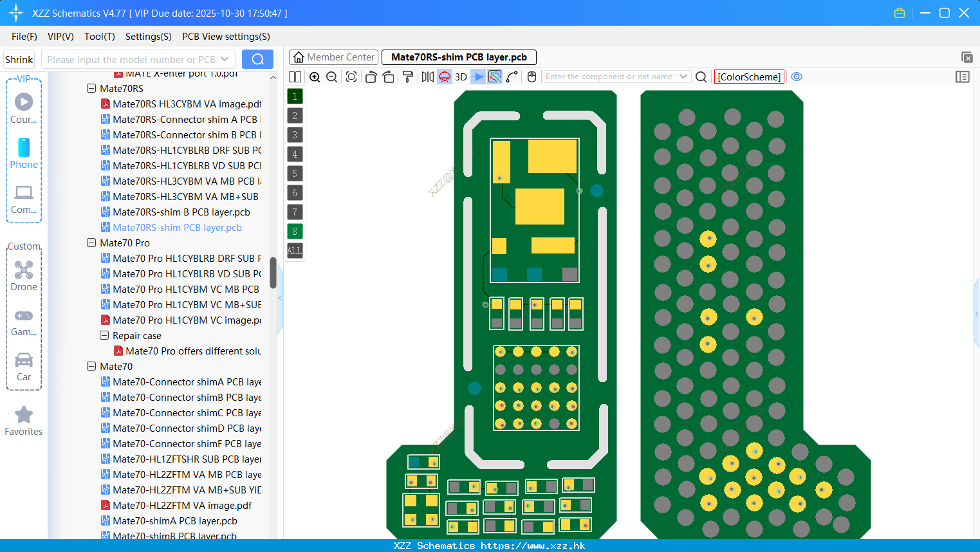
Task: Select the paint roller format tool
Action: coord(408,77)
